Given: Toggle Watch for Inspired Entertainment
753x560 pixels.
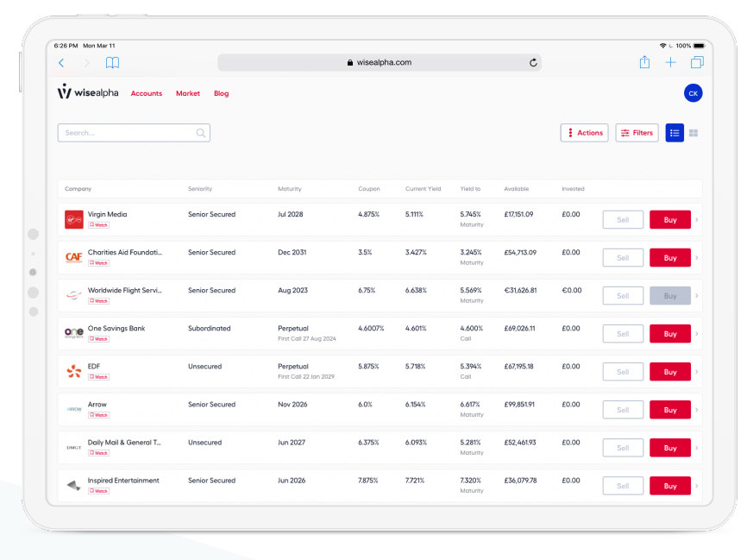Looking at the screenshot, I should click(98, 490).
